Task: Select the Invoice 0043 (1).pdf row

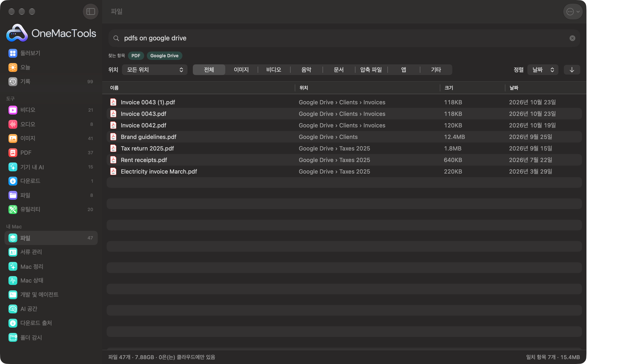Action: coord(344,102)
